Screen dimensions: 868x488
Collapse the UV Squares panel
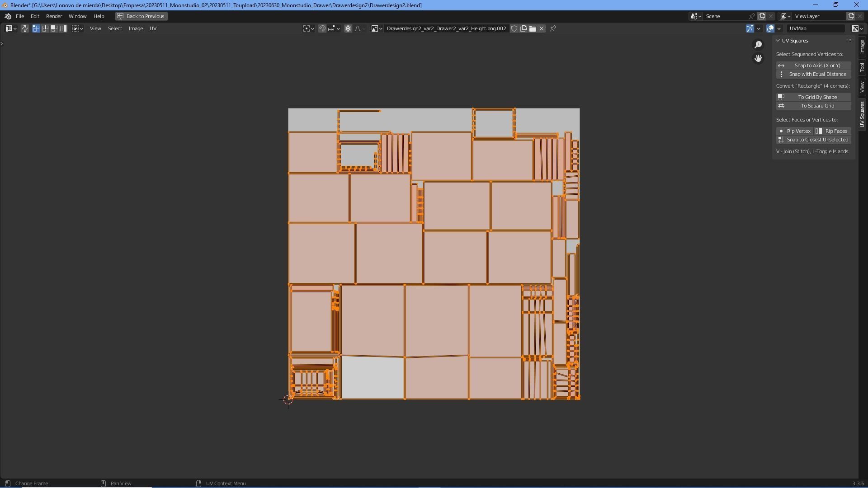pyautogui.click(x=778, y=41)
